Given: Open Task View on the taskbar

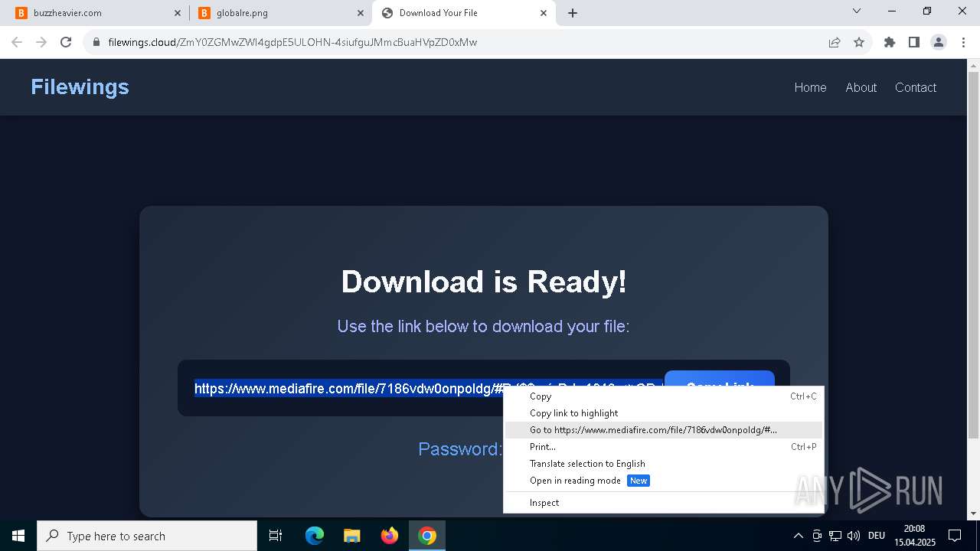Looking at the screenshot, I should 276,536.
